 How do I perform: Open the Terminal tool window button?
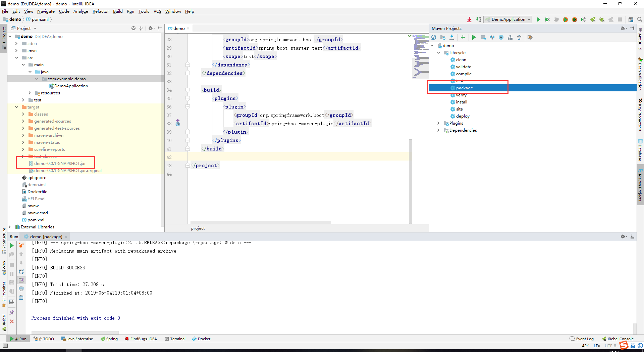click(175, 339)
